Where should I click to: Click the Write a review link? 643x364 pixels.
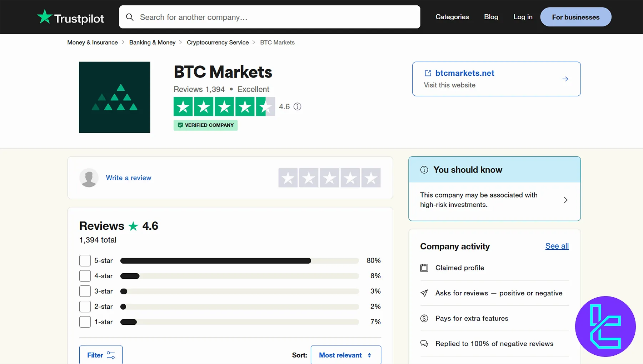coord(129,178)
